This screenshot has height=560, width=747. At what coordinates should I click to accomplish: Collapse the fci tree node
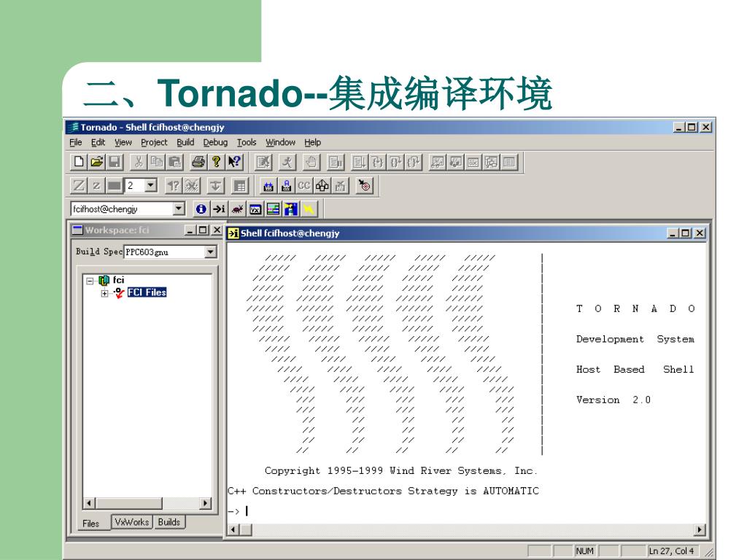point(90,281)
